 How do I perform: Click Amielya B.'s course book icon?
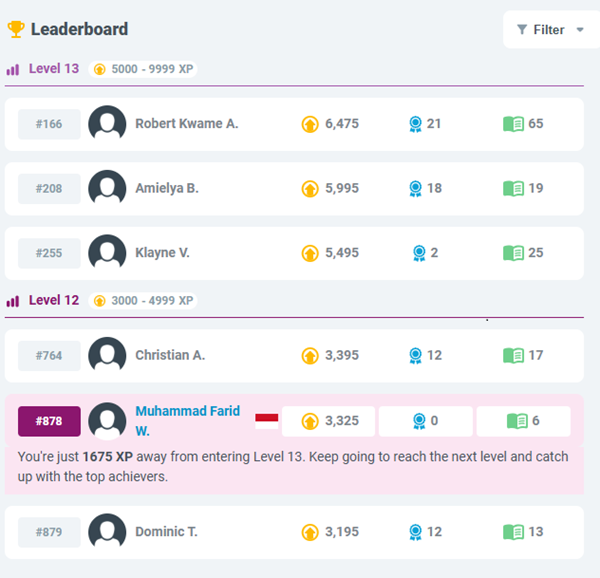(513, 189)
